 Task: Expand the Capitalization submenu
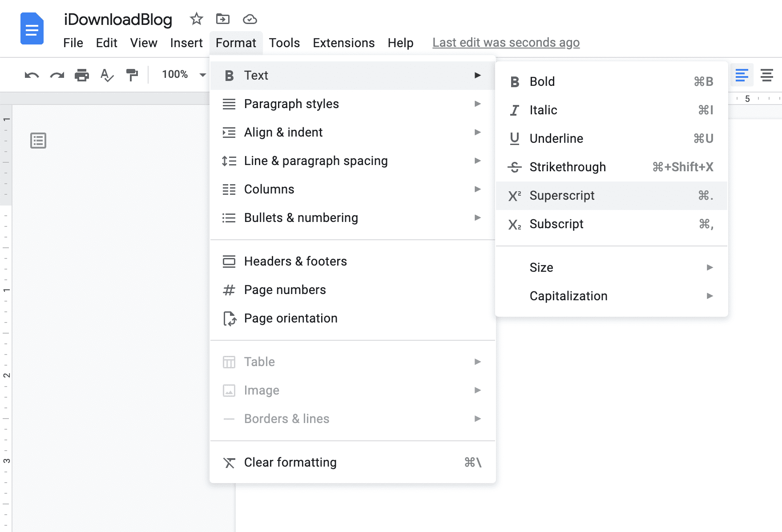tap(612, 296)
